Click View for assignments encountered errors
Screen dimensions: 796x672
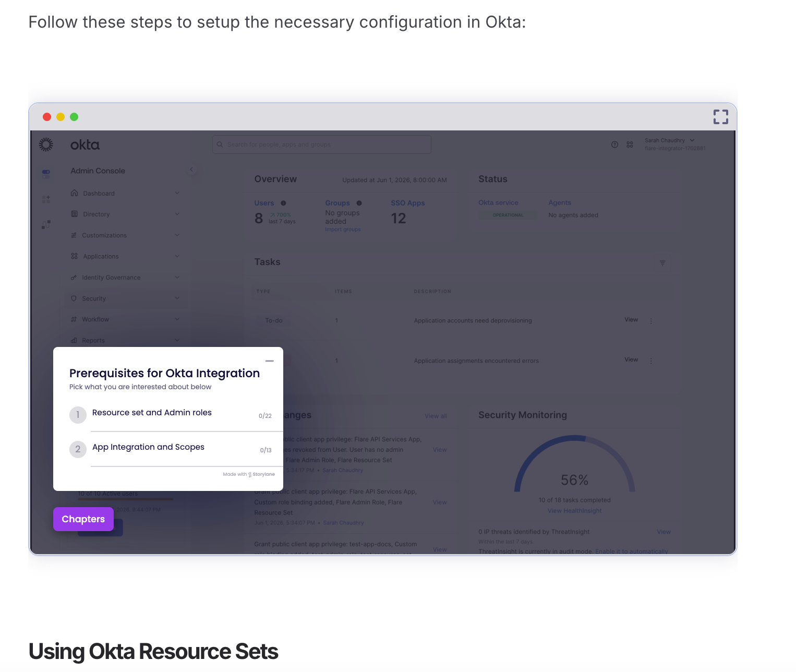coord(631,359)
